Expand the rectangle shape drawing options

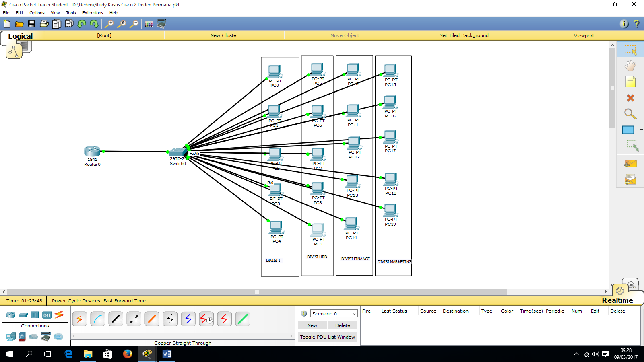[641, 130]
